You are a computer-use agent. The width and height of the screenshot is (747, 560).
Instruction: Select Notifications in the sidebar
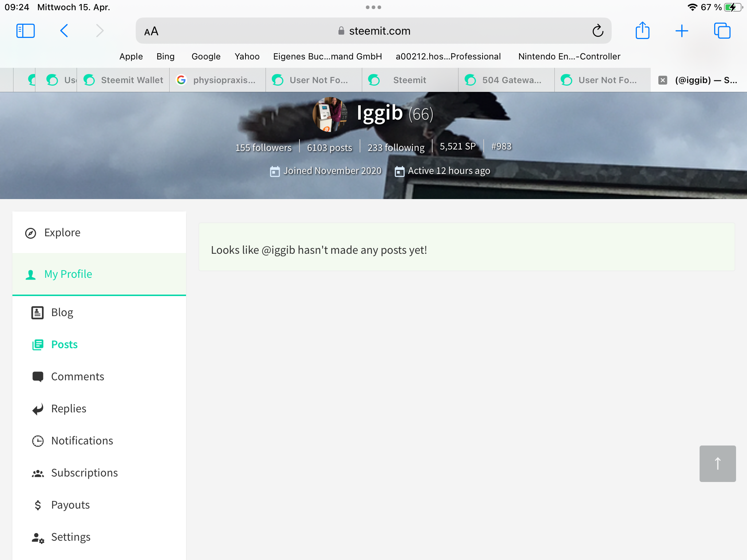[x=82, y=441]
